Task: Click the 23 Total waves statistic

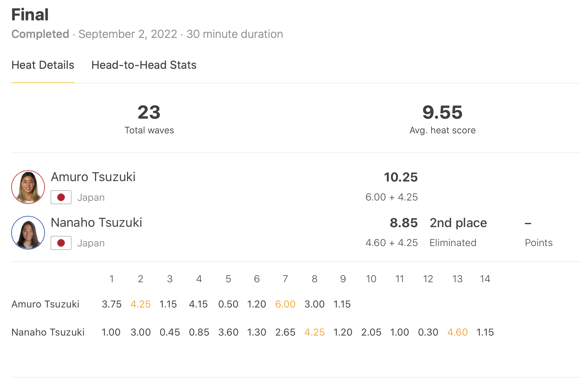Action: [x=149, y=113]
